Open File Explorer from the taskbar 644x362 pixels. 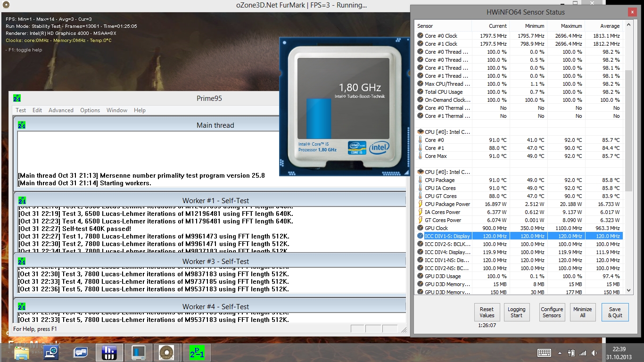click(22, 353)
